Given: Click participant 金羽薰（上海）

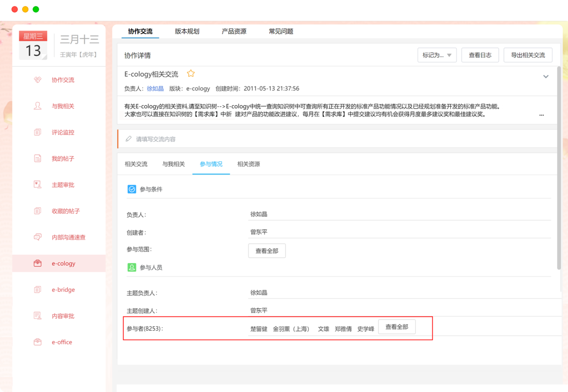Looking at the screenshot, I should tap(291, 329).
